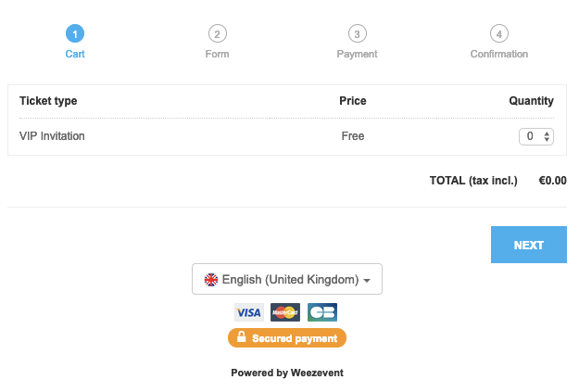The width and height of the screenshot is (579, 392).
Task: Click the step 4 Confirmation circle icon
Action: click(x=499, y=33)
